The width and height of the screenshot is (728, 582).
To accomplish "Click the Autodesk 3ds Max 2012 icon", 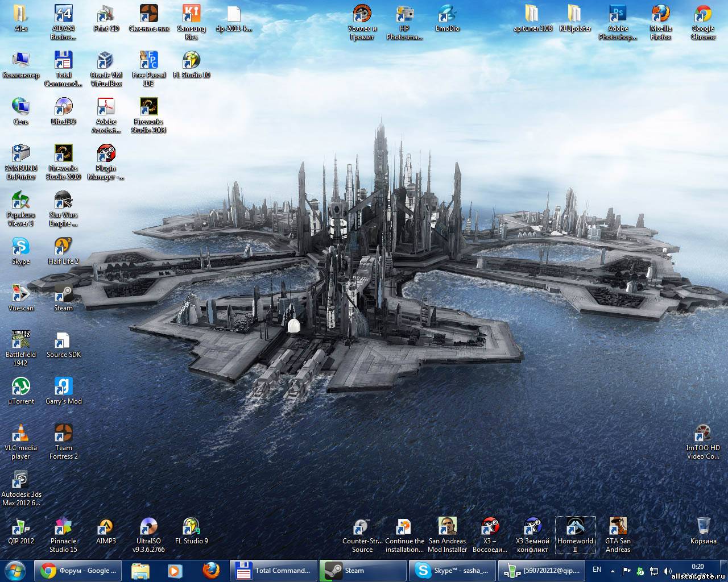I will coord(20,481).
